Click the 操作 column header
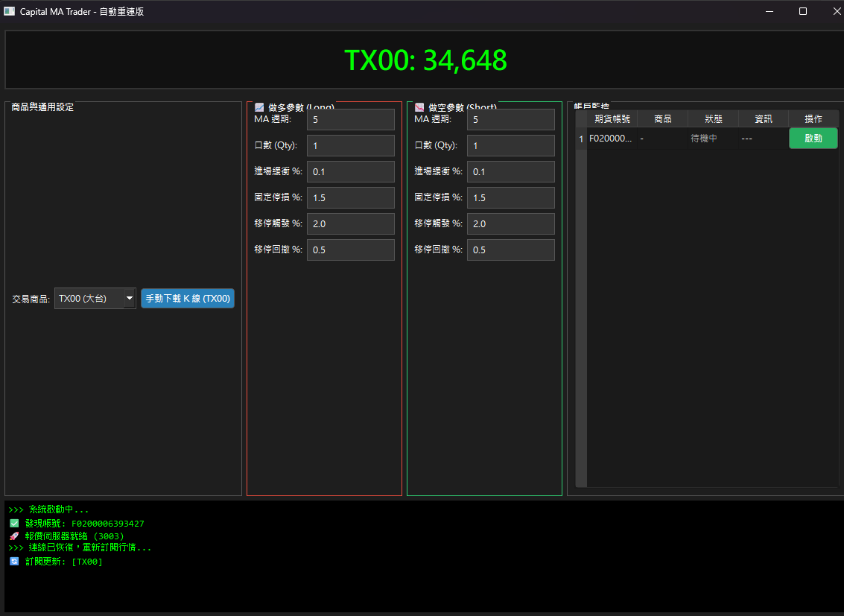Image resolution: width=844 pixels, height=616 pixels. coord(813,119)
